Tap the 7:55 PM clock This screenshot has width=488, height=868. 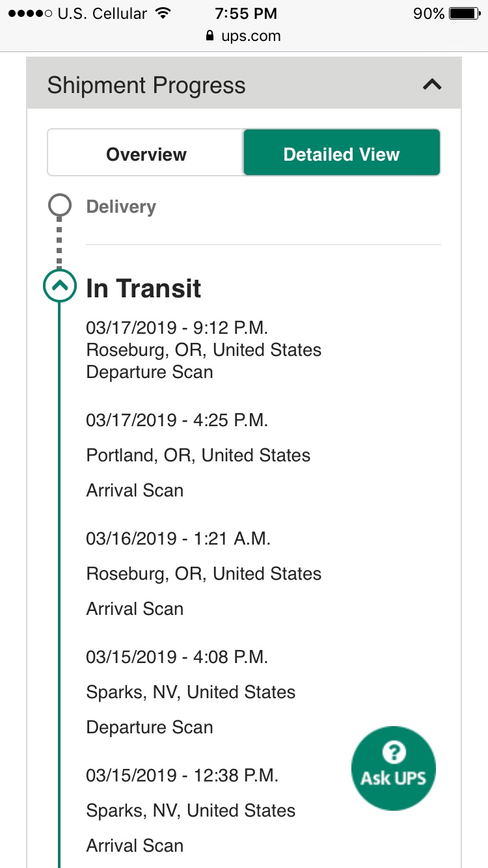pyautogui.click(x=245, y=13)
